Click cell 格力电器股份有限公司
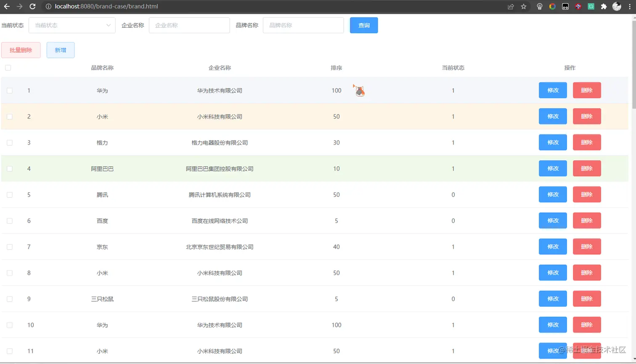 click(220, 142)
